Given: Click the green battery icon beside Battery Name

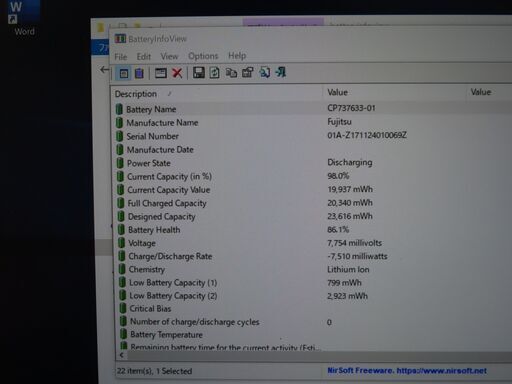Looking at the screenshot, I should tap(119, 109).
